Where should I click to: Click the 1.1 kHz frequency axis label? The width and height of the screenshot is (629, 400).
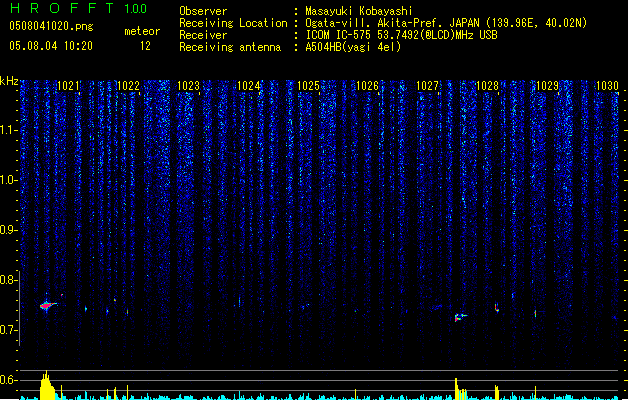tap(8, 130)
